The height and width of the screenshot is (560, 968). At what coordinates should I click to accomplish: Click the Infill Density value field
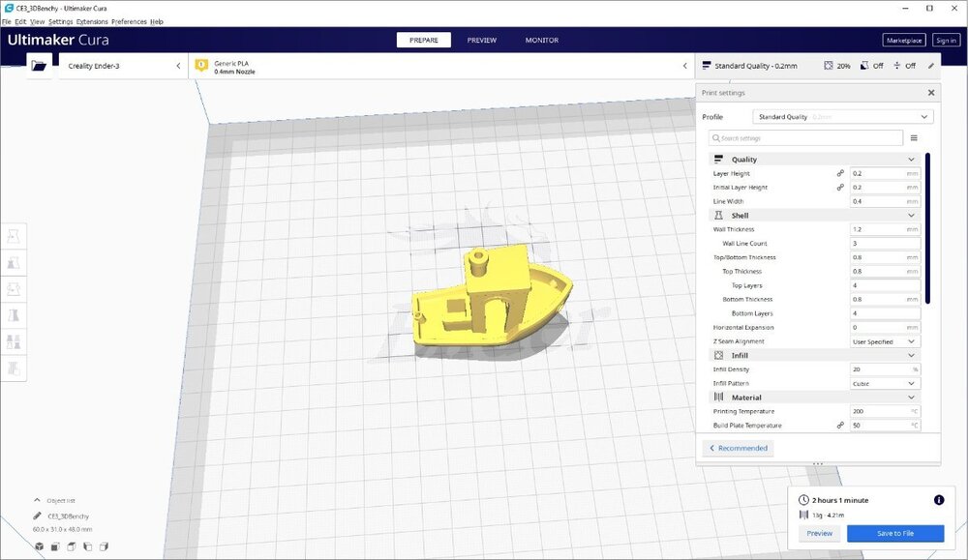(885, 369)
